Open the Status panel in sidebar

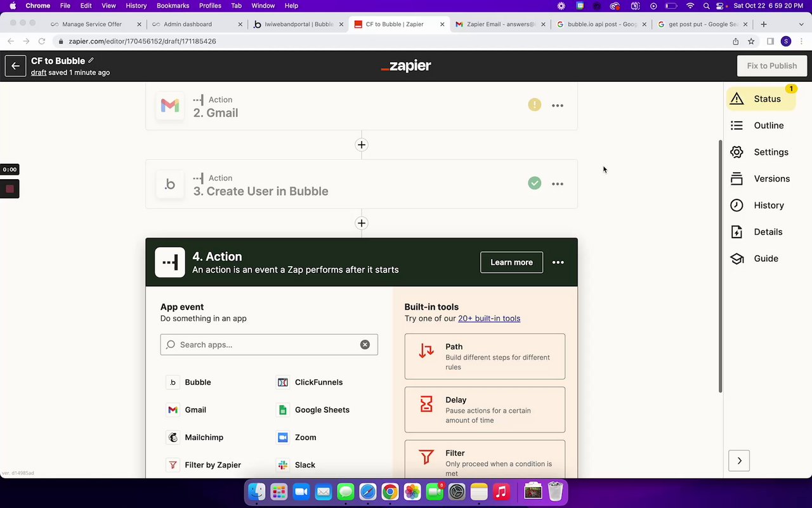tap(761, 99)
